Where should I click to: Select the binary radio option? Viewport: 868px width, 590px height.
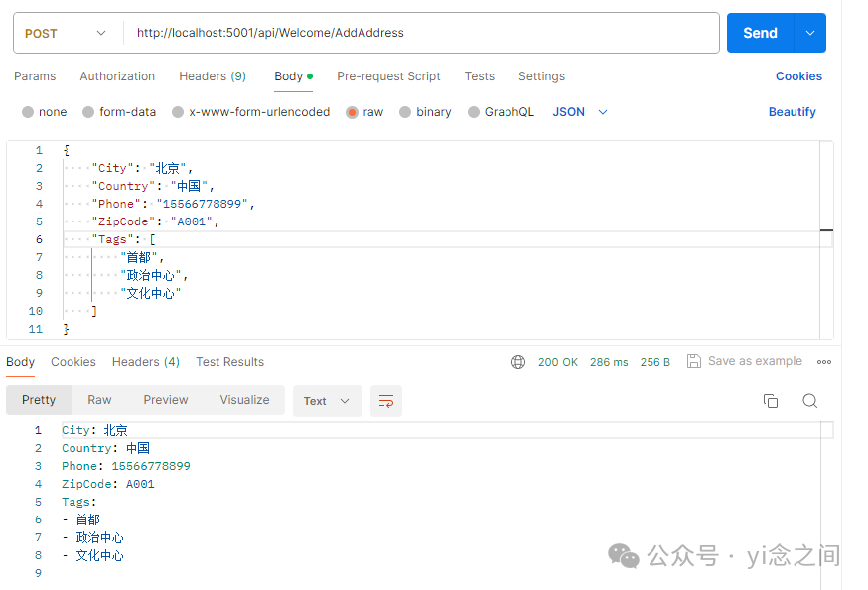point(405,112)
